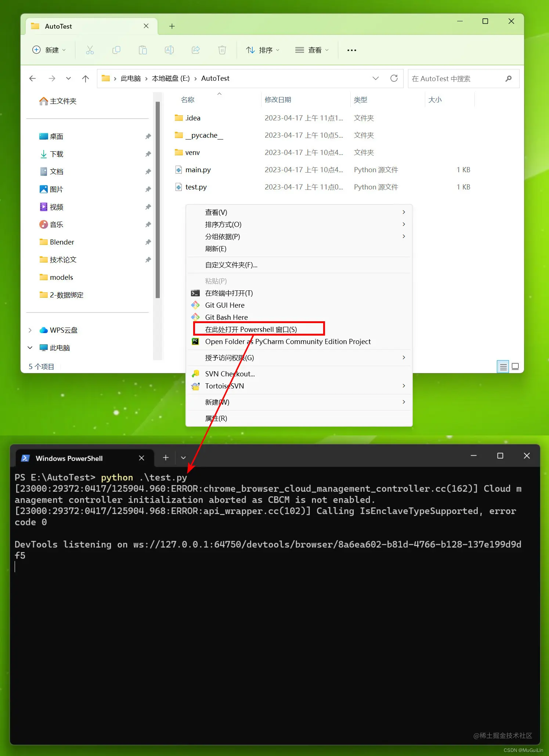The image size is (549, 756).
Task: Open the 新建 dropdown in toolbar
Action: click(49, 50)
